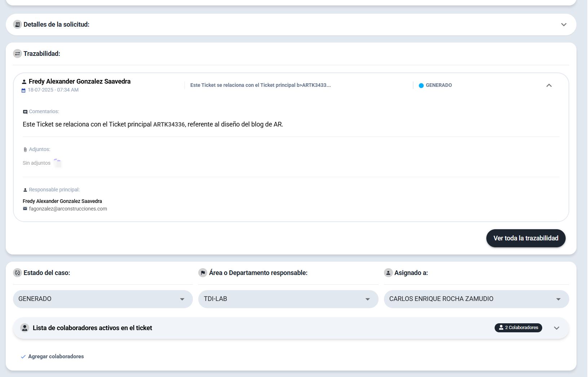Expand the Detalles de la solicitud section
This screenshot has width=588, height=377.
tap(563, 25)
